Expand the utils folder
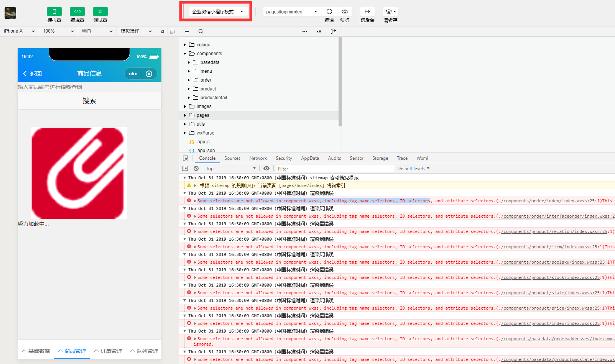This screenshot has width=615, height=364. coord(185,124)
